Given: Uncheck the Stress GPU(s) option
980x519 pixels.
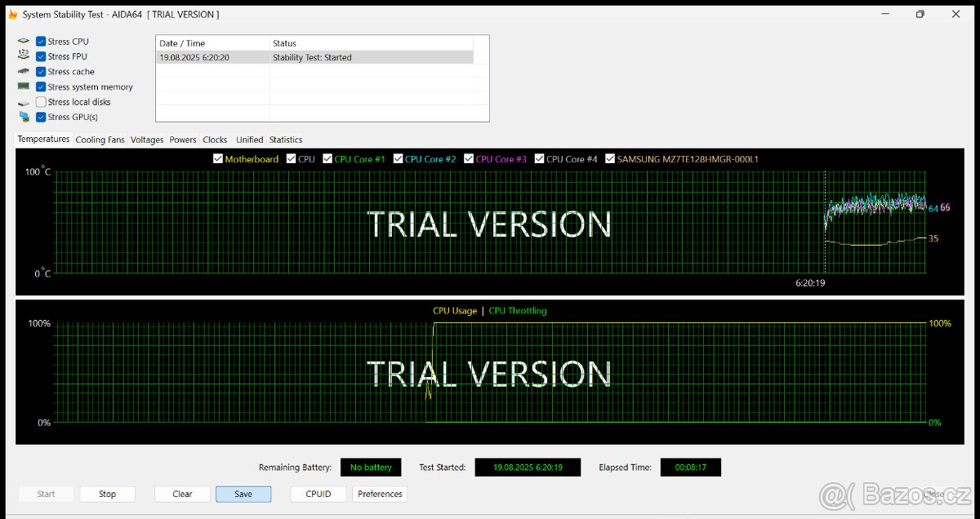Looking at the screenshot, I should point(41,117).
